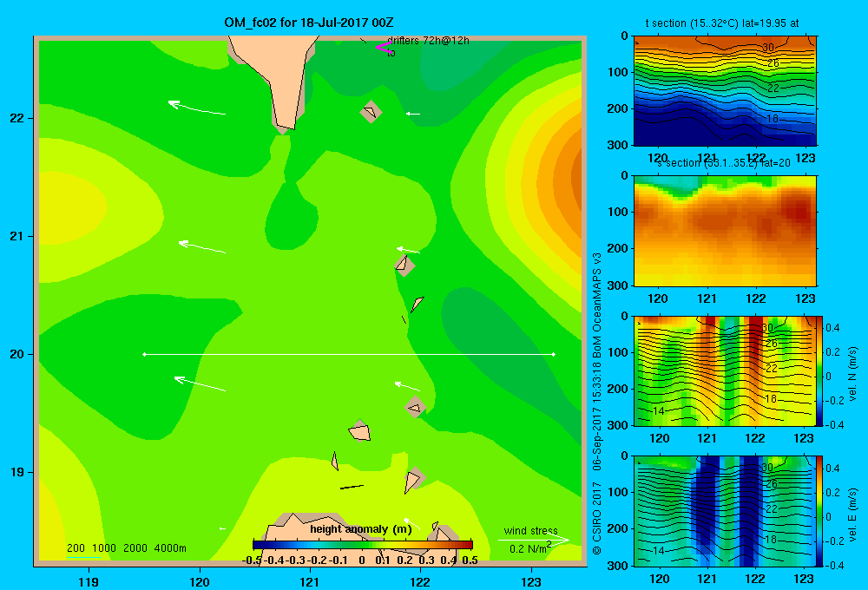Viewport: 868px width, 590px height.
Task: Click the wind stress label
Action: click(531, 530)
